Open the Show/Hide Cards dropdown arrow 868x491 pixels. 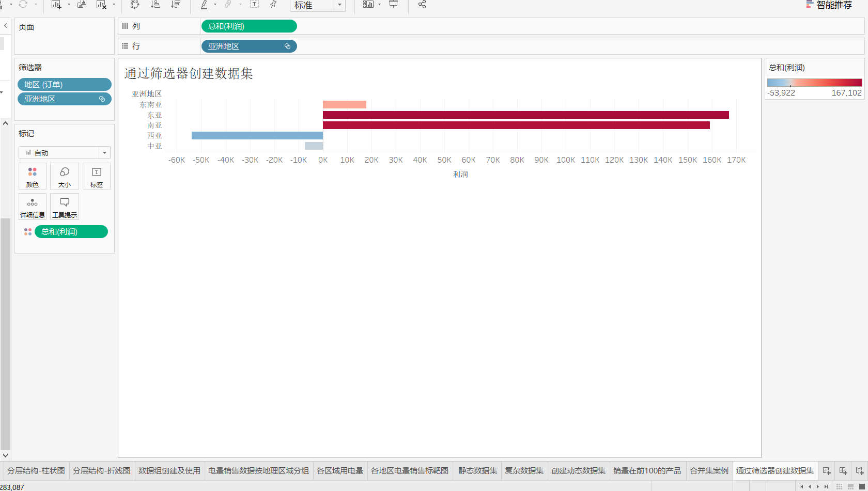[380, 5]
